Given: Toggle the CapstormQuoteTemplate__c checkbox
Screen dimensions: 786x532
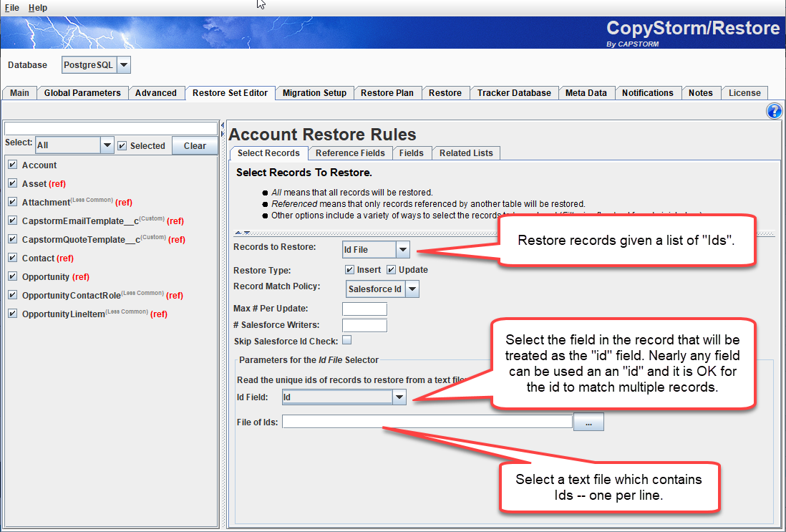Looking at the screenshot, I should (13, 238).
